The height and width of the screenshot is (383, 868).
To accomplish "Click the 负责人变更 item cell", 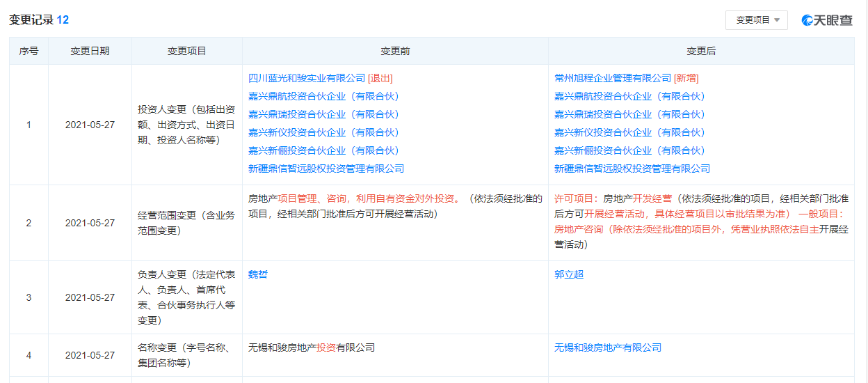I will [186, 297].
